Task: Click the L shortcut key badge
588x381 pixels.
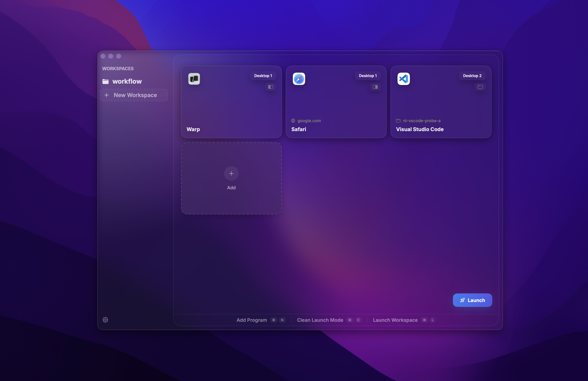Action: coord(433,320)
